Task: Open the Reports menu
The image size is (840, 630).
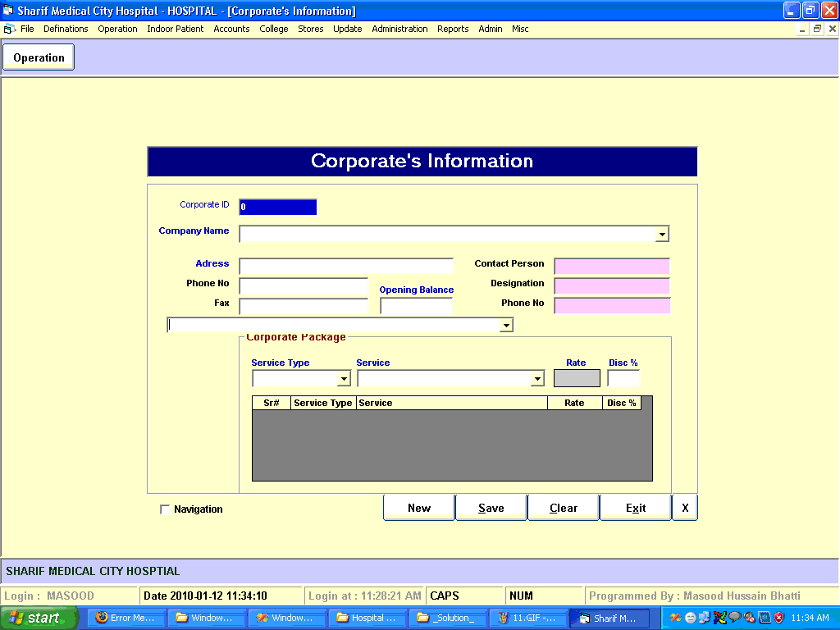Action: point(453,29)
